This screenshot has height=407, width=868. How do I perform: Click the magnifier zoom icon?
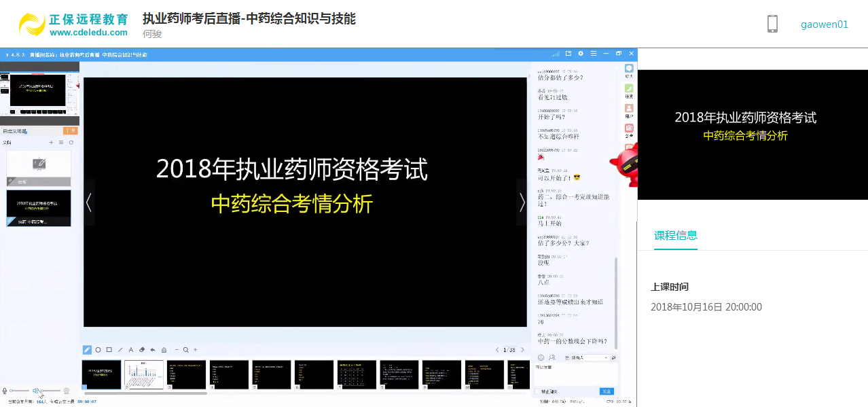[x=185, y=350]
